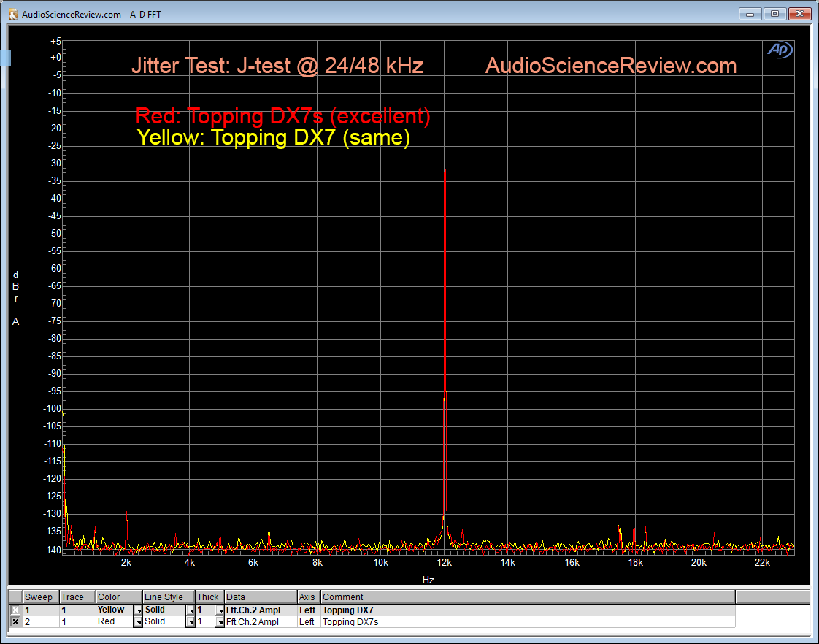Screen dimensions: 819x644
Task: Open Line Style dropdown in Topping DX7s row
Action: (191, 621)
